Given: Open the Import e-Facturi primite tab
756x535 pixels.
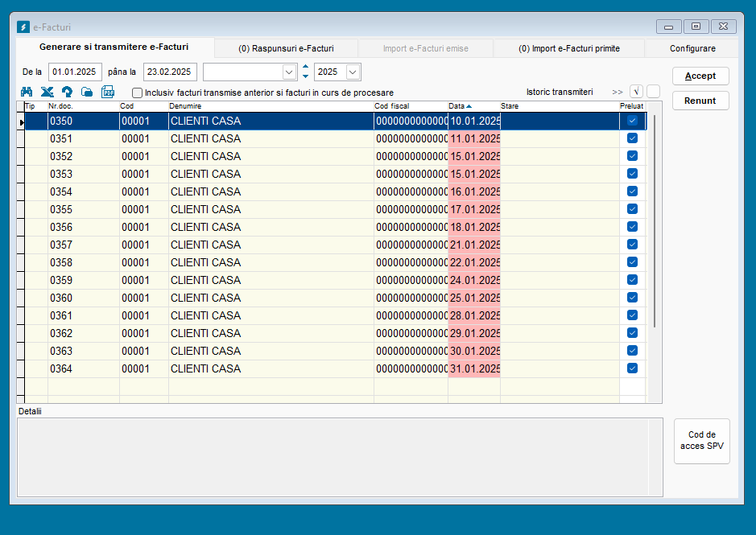Looking at the screenshot, I should [x=569, y=49].
